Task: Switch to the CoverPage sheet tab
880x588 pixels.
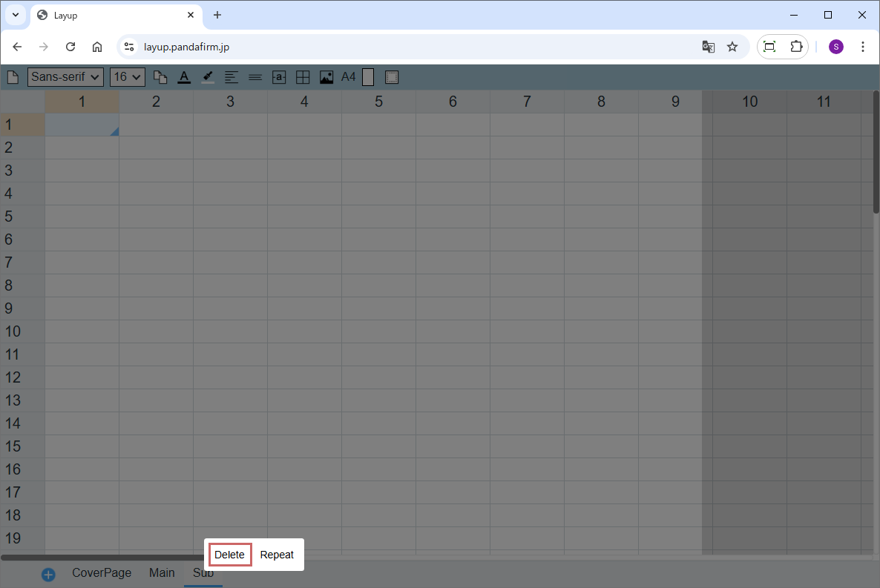Action: tap(102, 573)
